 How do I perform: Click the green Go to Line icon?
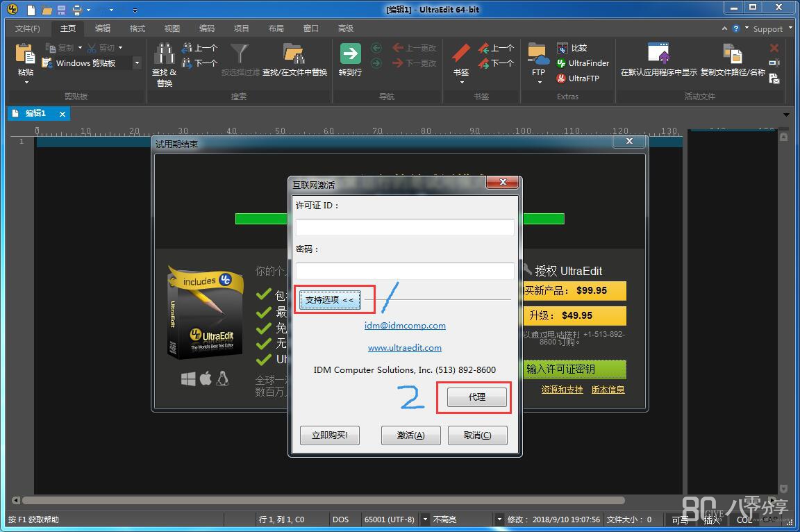coord(351,53)
